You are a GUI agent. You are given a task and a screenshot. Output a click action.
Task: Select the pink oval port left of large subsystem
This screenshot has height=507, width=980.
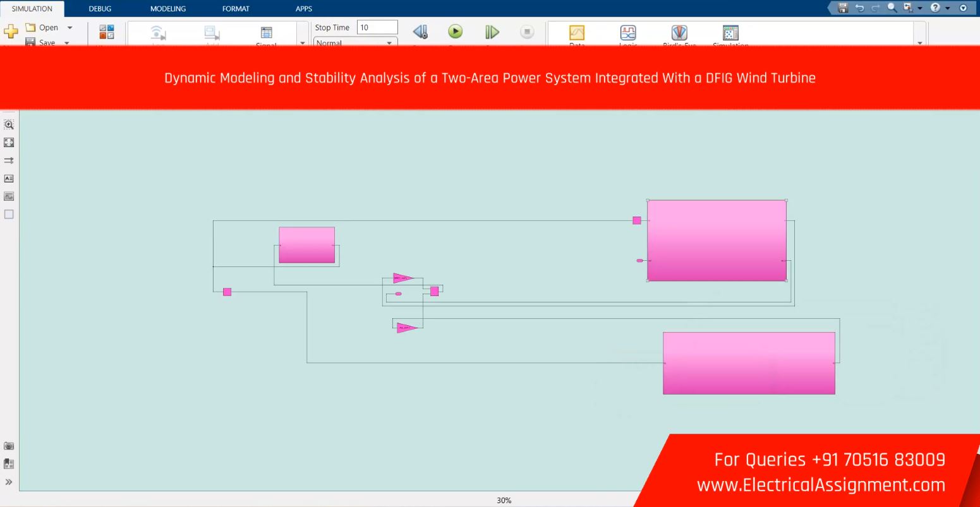(639, 261)
